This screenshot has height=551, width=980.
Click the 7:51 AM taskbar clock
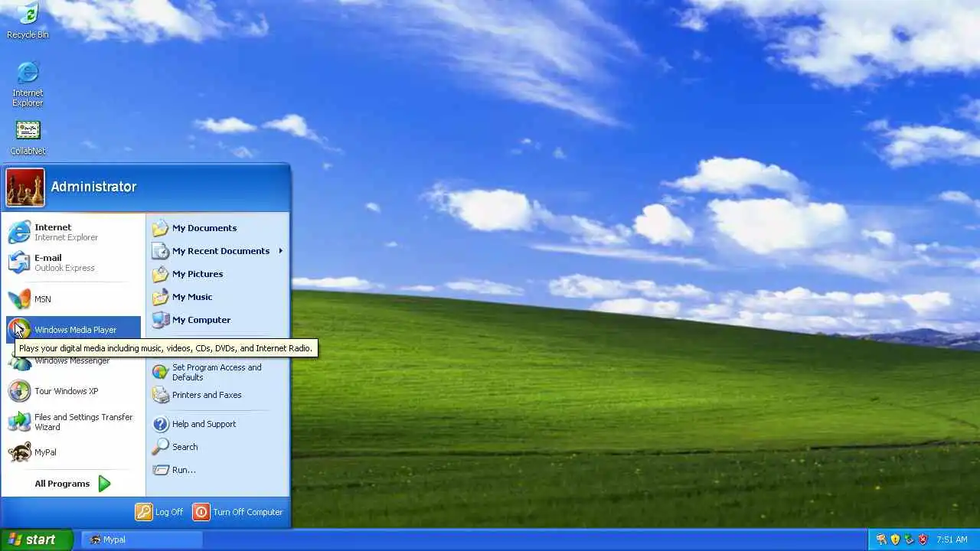[952, 540]
